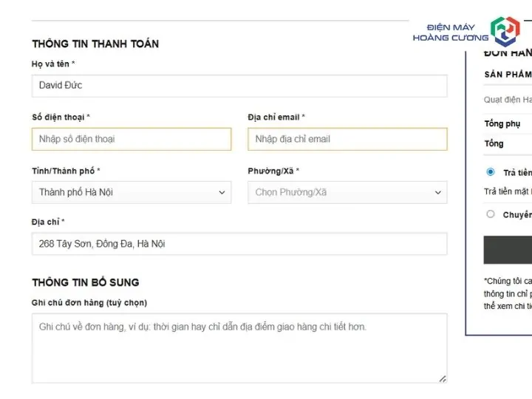The width and height of the screenshot is (532, 399).
Task: Click the Ghi chú đơn hàng textarea
Action: point(239,349)
